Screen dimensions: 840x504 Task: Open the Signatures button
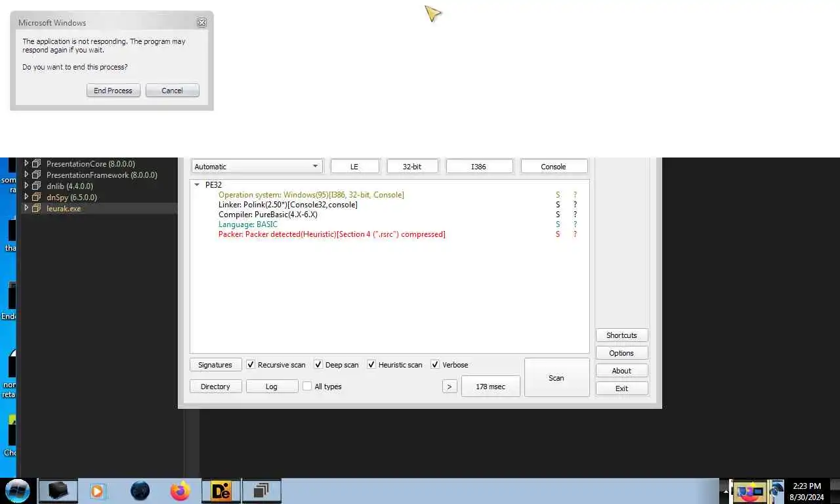[x=215, y=365]
